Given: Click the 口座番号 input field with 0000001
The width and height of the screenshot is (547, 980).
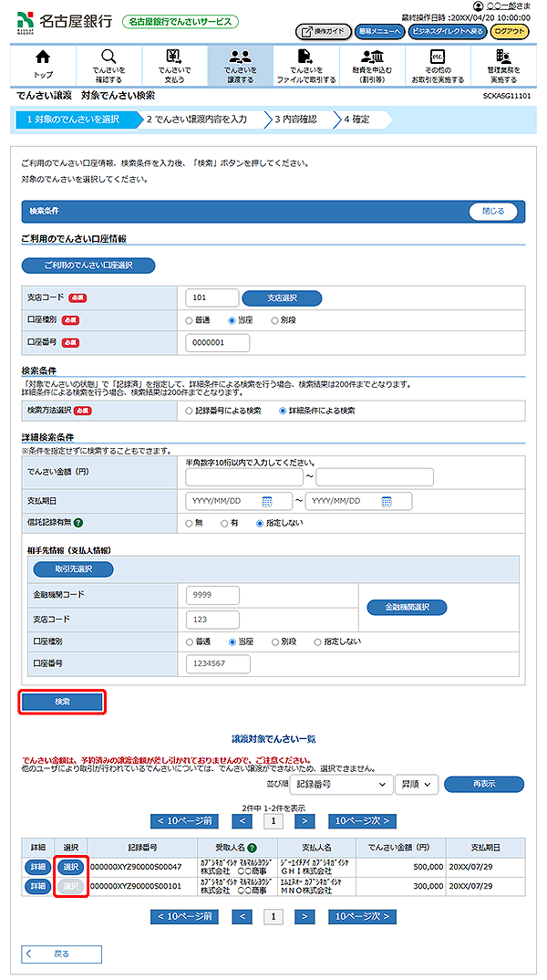Looking at the screenshot, I should 217,342.
